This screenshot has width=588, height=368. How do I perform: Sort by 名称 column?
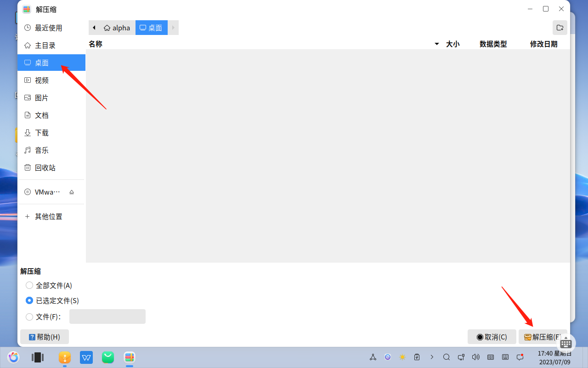[96, 44]
